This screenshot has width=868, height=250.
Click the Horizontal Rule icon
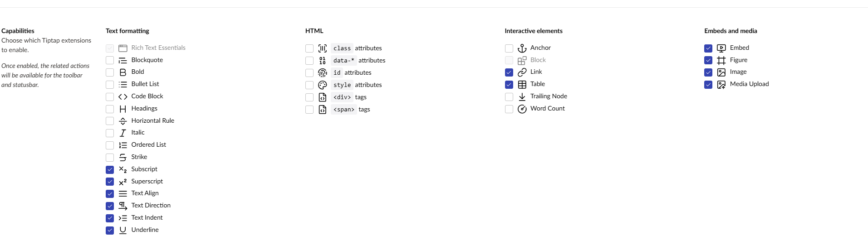123,121
